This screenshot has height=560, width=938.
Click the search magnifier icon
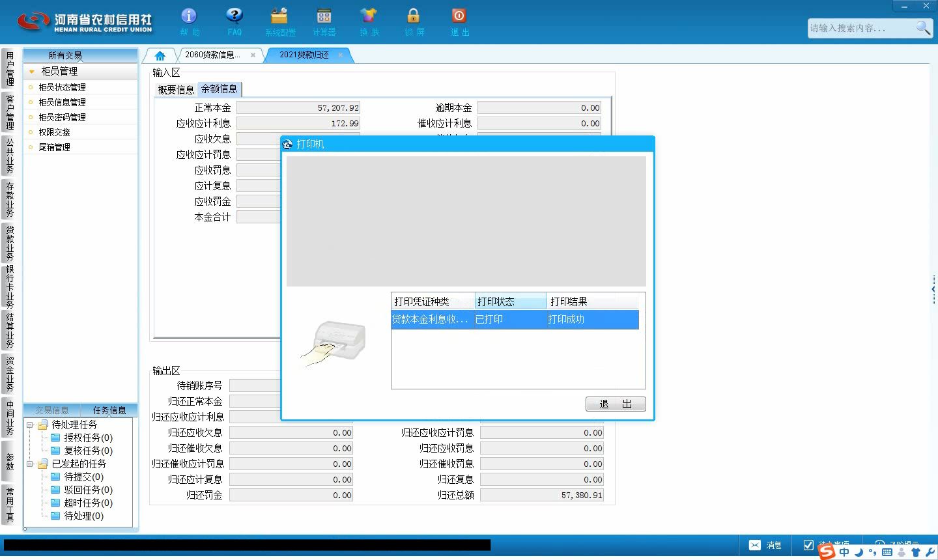point(922,27)
